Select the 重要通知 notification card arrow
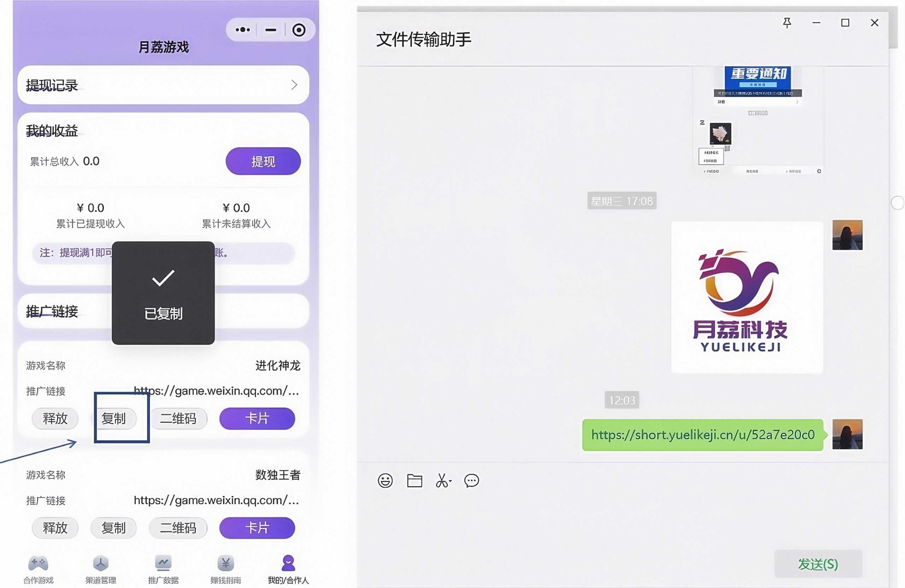The height and width of the screenshot is (588, 905). [x=797, y=101]
